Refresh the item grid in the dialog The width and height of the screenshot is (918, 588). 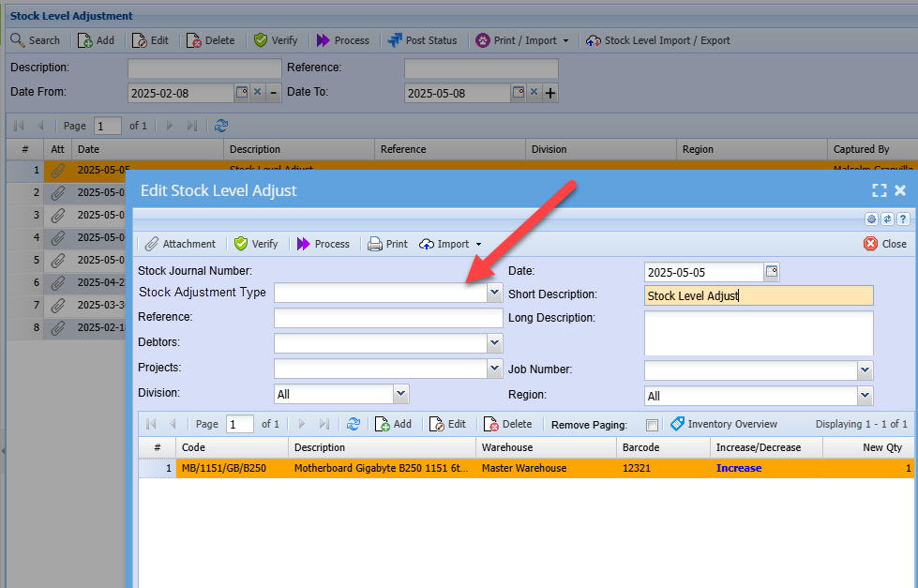tap(354, 424)
